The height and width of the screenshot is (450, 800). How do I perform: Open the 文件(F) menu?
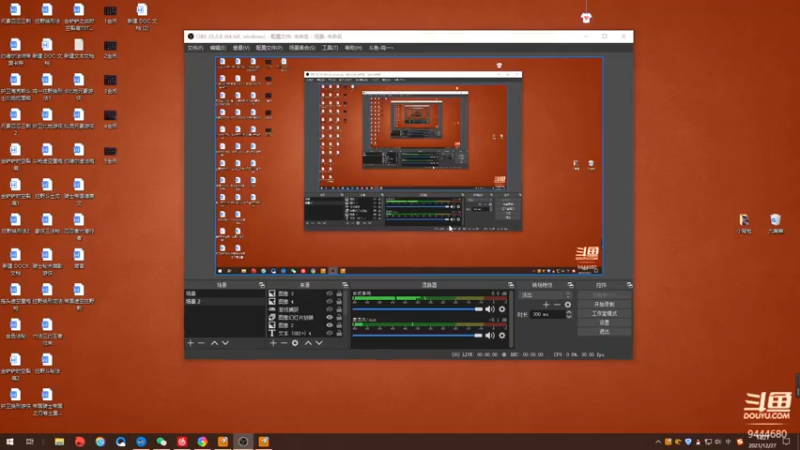195,48
